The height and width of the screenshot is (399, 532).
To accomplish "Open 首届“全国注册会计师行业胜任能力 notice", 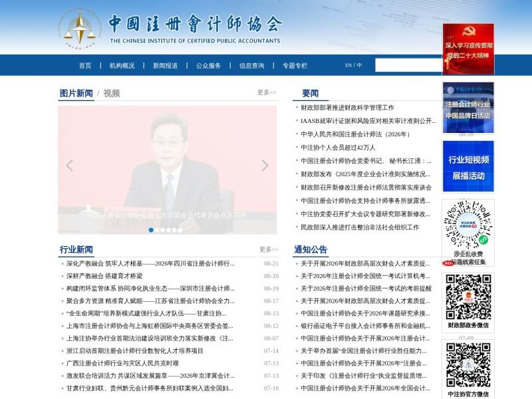I will (364, 351).
